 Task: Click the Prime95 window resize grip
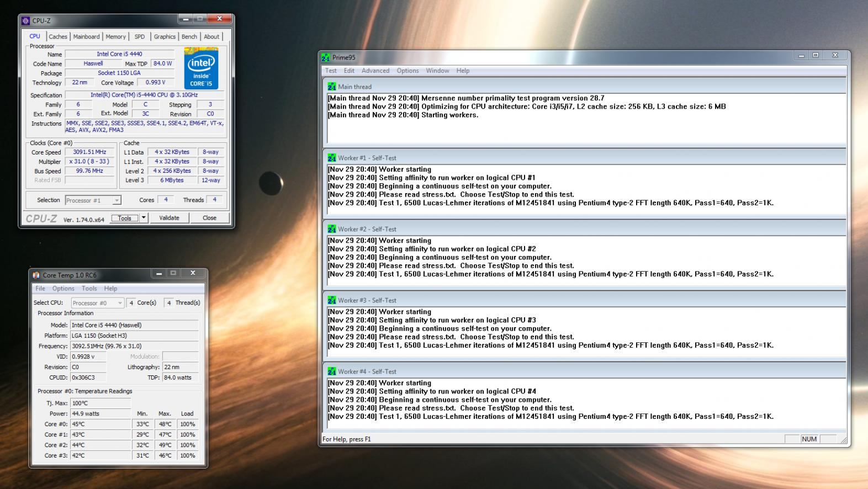[x=843, y=440]
